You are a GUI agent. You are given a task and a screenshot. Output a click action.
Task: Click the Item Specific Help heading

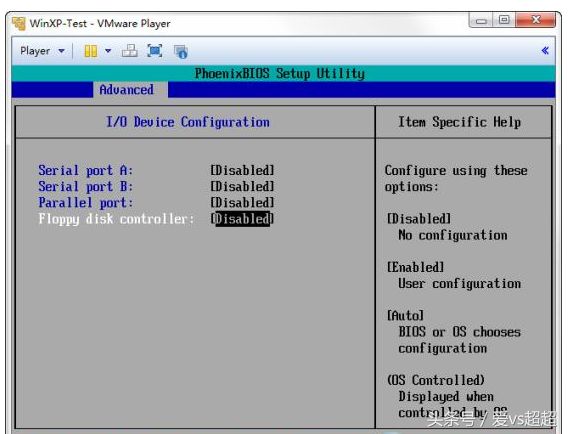coord(460,122)
